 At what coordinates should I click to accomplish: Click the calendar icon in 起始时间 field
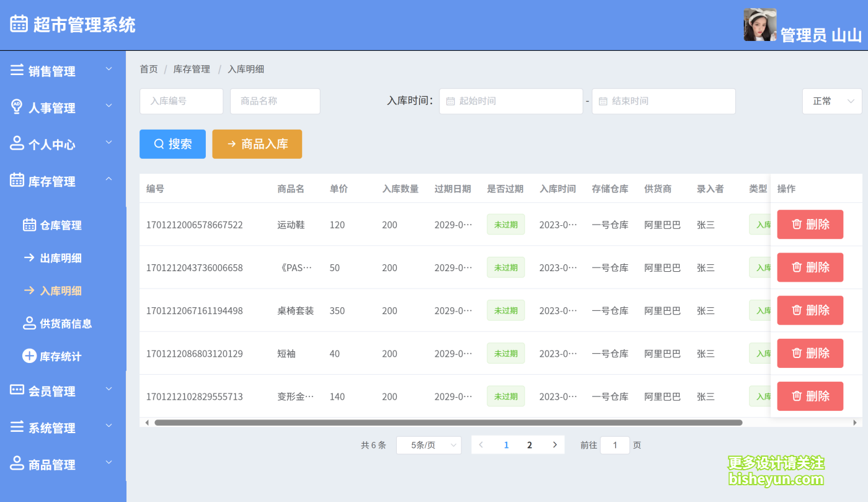[x=451, y=101]
